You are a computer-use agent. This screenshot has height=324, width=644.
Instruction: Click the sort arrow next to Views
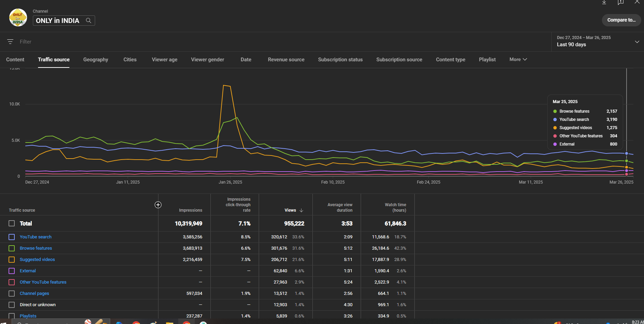(301, 210)
